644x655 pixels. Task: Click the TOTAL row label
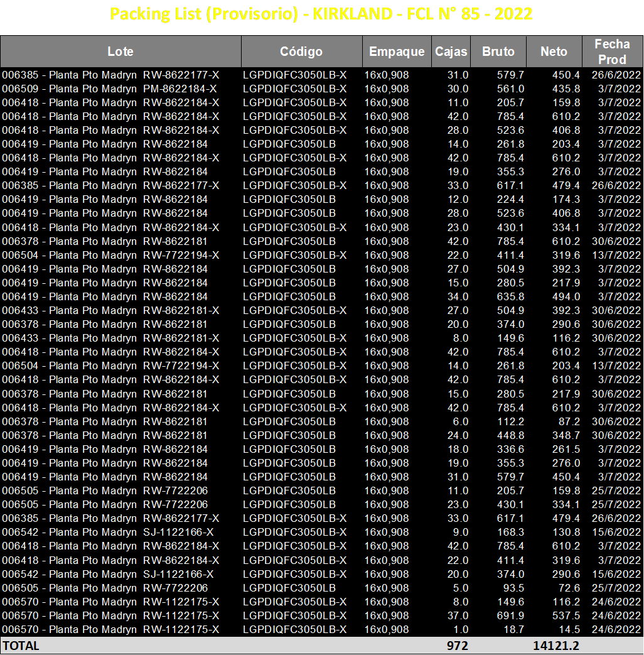21,646
